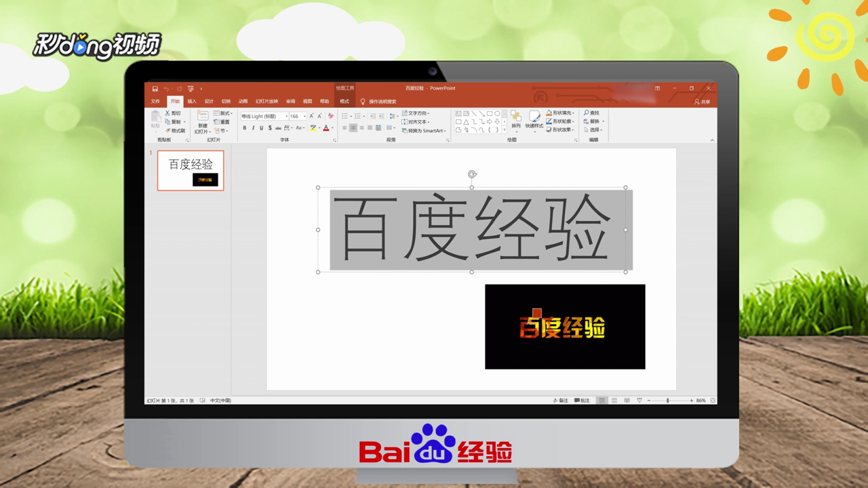This screenshot has width=868, height=488.
Task: Click the red font color swatch
Action: [326, 127]
